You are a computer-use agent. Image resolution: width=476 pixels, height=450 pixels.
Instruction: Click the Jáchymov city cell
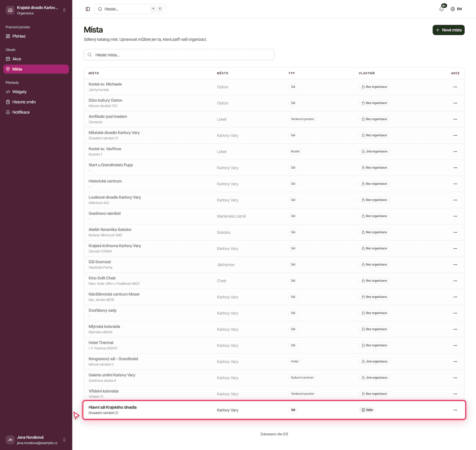pyautogui.click(x=226, y=265)
